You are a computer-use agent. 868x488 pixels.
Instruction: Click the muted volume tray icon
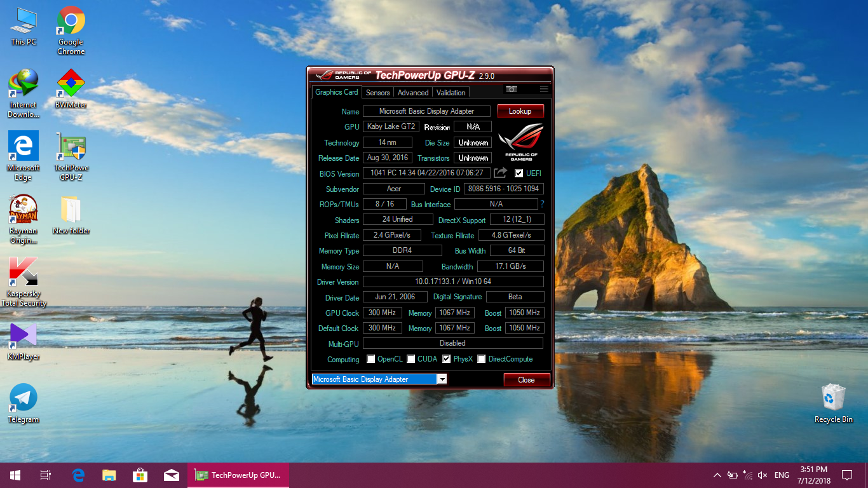tap(763, 475)
